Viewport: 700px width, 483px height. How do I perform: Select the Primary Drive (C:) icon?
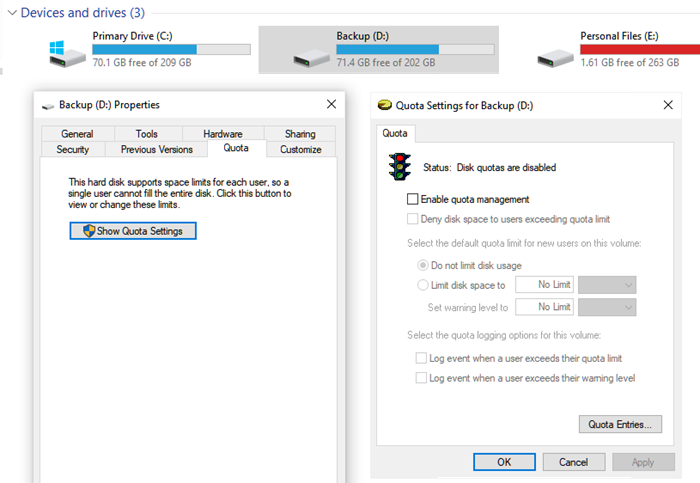[67, 54]
